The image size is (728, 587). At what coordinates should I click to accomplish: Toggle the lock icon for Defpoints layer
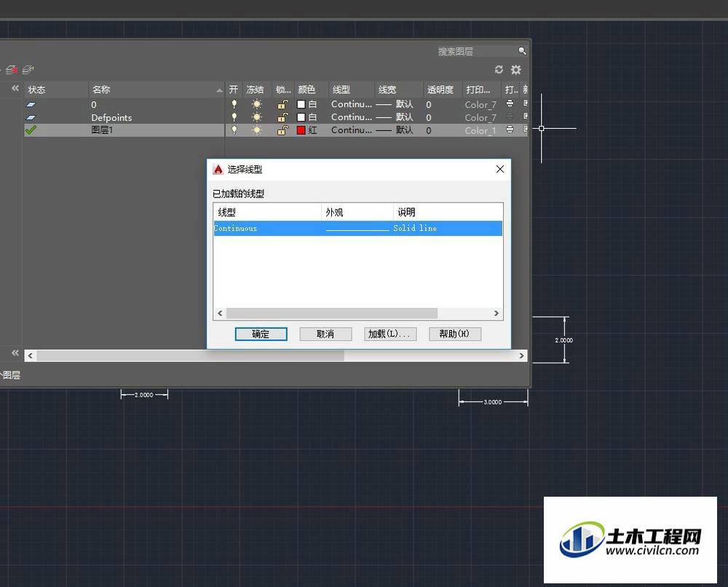282,117
